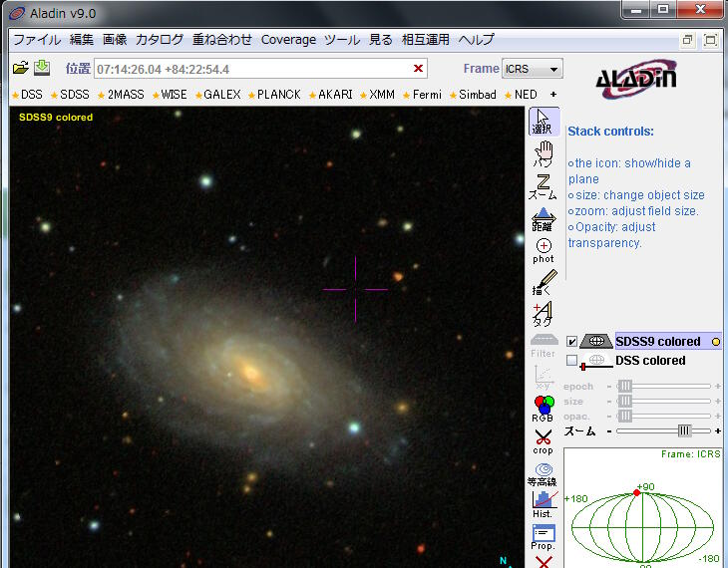
Task: Load the NED bookmark
Action: point(521,95)
